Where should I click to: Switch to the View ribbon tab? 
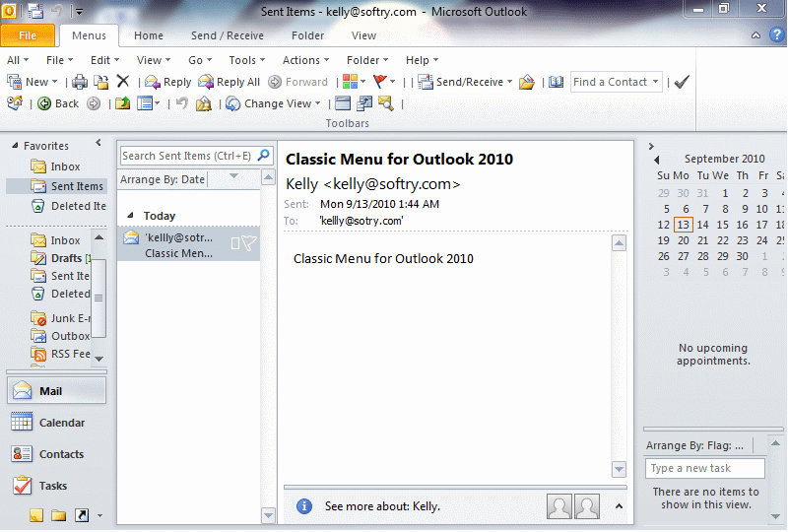[x=363, y=35]
